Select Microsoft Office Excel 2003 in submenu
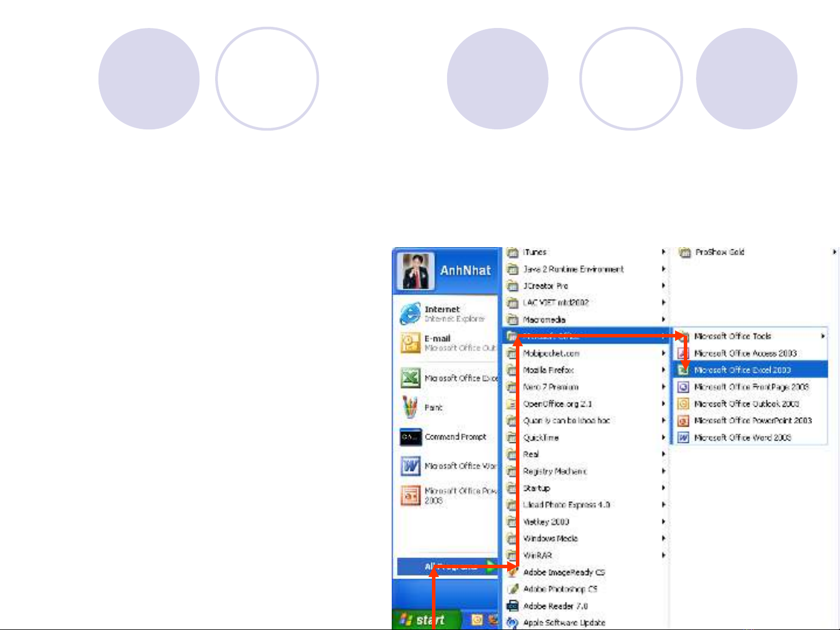This screenshot has height=630, width=840. (x=742, y=370)
